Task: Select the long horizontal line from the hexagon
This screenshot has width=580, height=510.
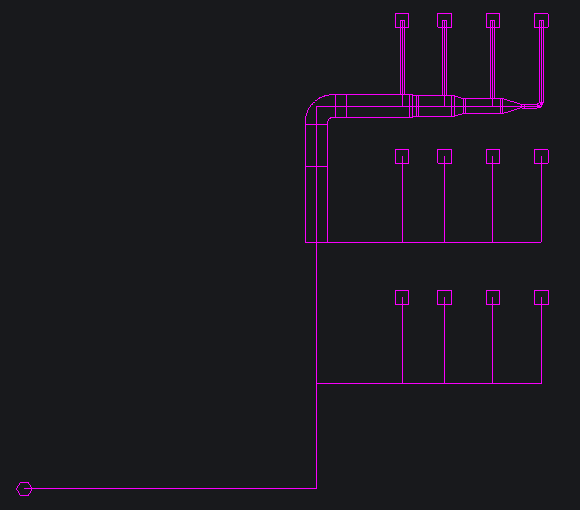Action: point(174,489)
